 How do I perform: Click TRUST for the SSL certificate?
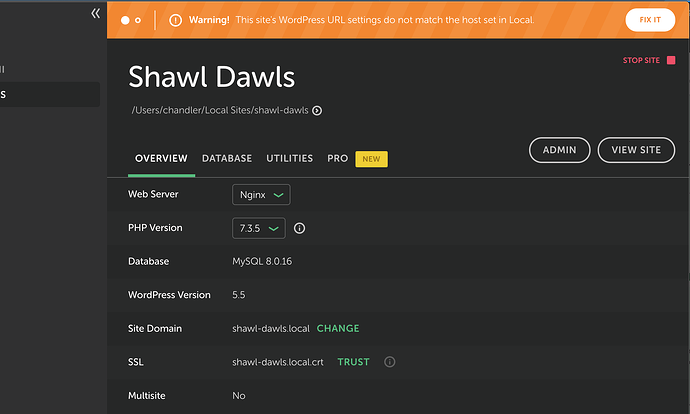[x=353, y=362]
